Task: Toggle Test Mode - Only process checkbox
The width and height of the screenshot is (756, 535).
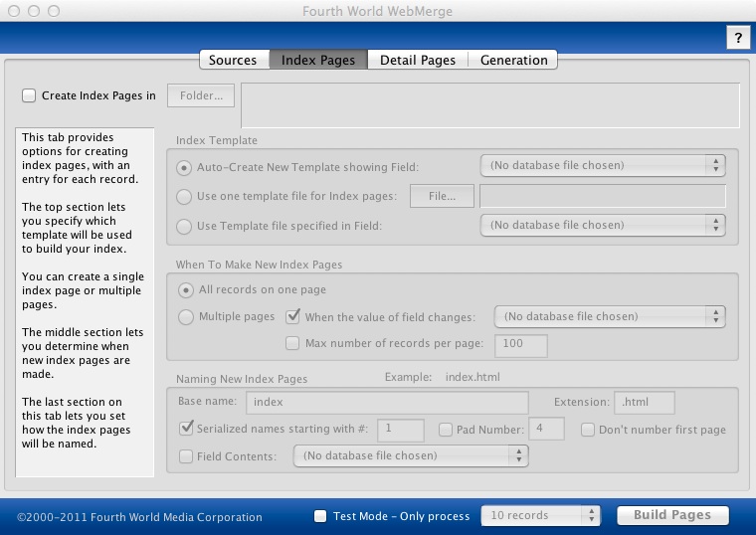Action: point(320,516)
